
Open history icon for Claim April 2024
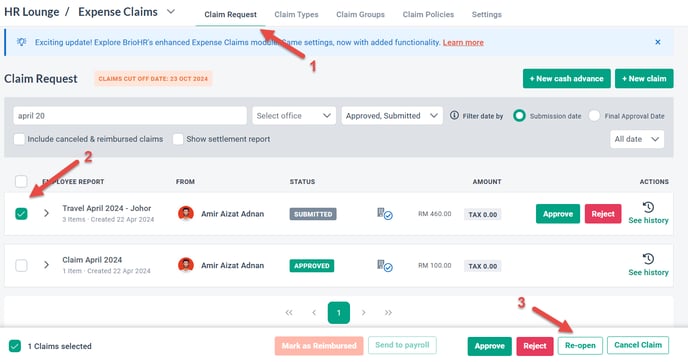[648, 259]
